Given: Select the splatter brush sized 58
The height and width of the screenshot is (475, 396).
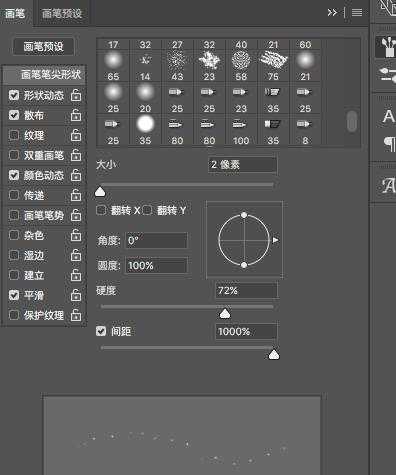Looking at the screenshot, I should point(241,66).
